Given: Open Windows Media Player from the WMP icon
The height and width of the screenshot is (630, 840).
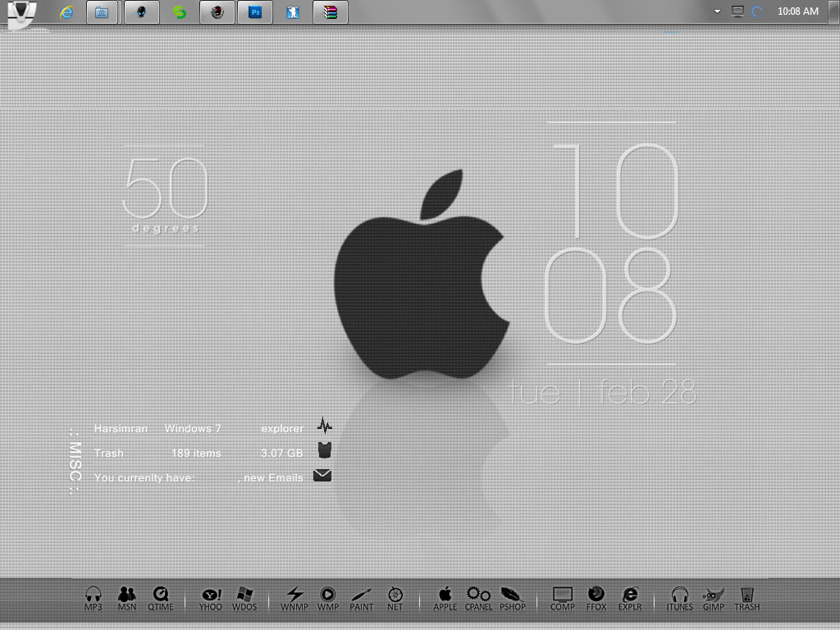Looking at the screenshot, I should (x=327, y=595).
